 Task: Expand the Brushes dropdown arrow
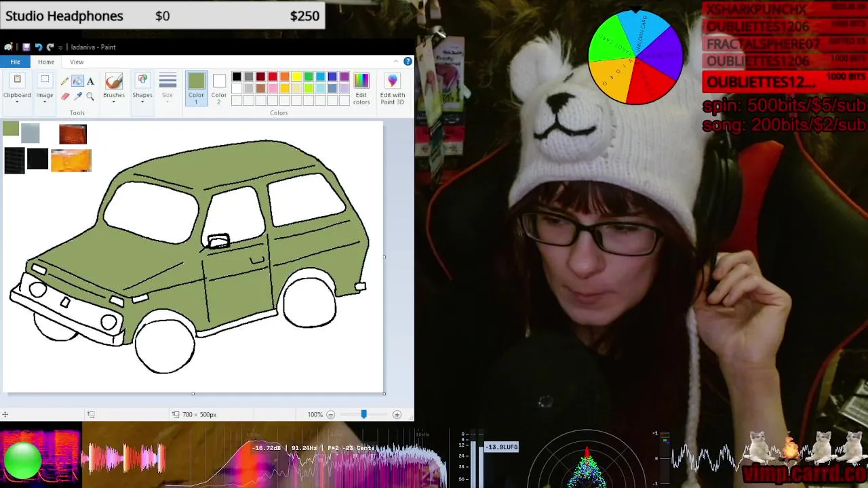(114, 102)
